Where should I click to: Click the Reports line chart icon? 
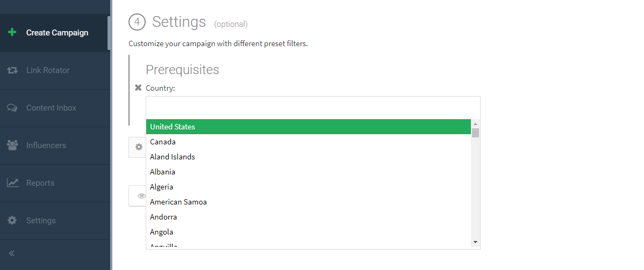[x=12, y=183]
